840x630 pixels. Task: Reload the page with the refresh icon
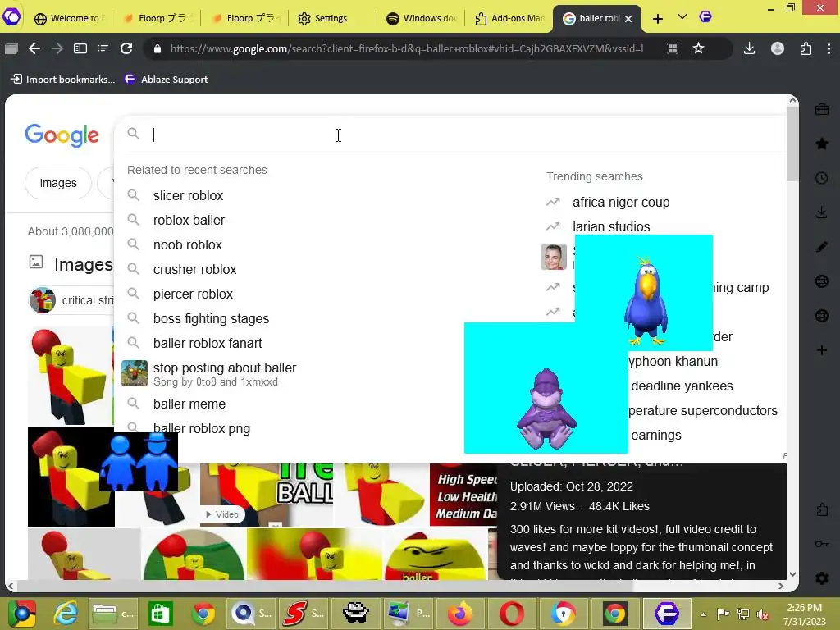(x=126, y=48)
